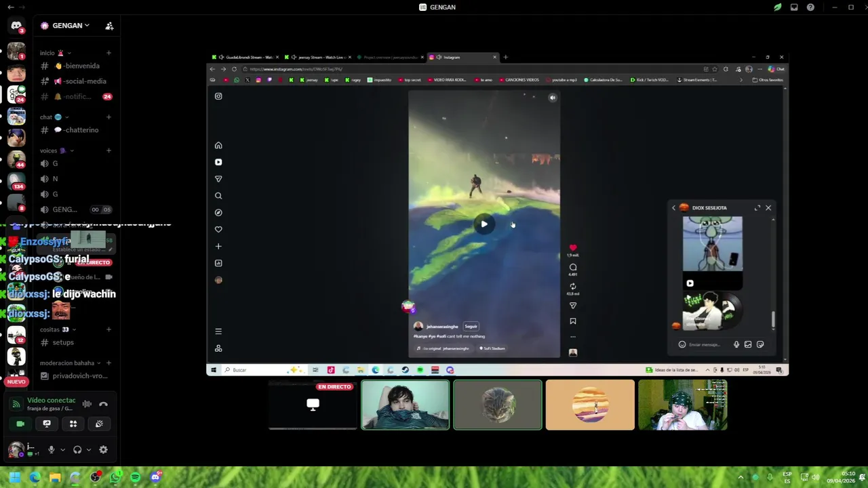Image resolution: width=868 pixels, height=488 pixels.
Task: Open the reel comments icon
Action: pyautogui.click(x=573, y=267)
